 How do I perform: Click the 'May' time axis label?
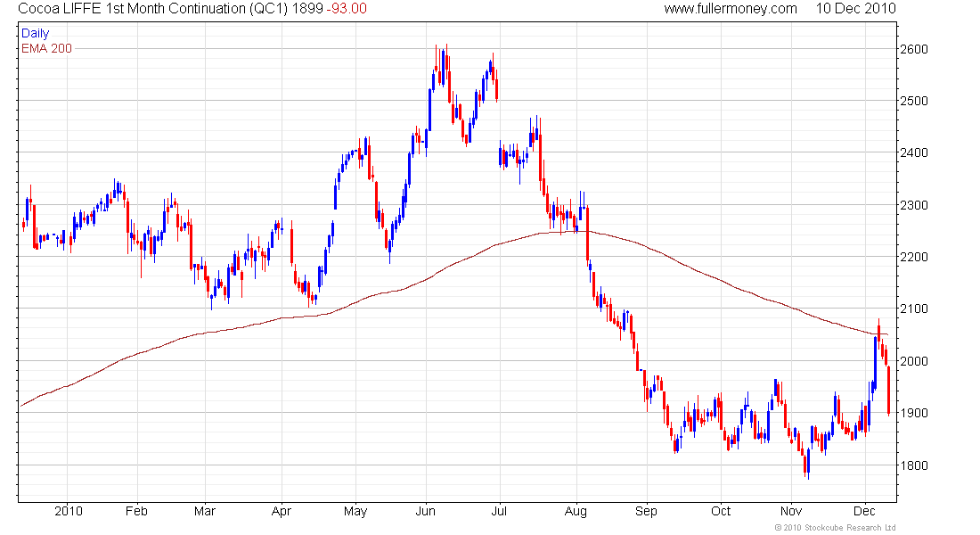pos(355,511)
